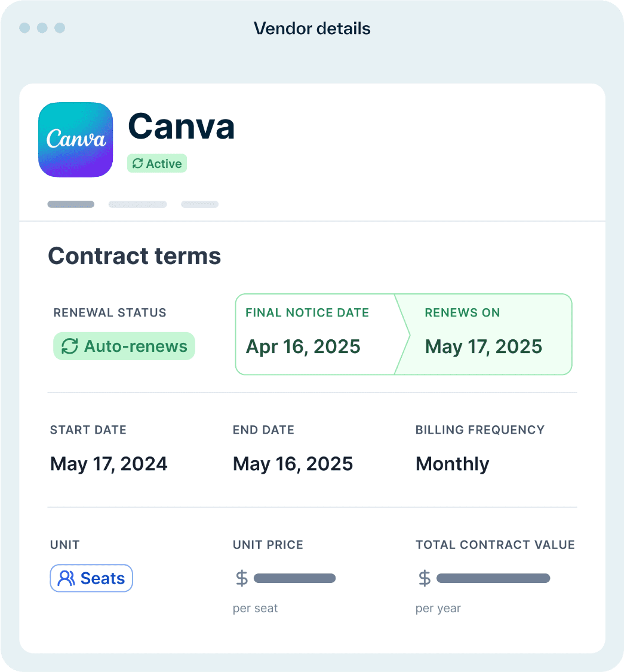Select the second placeholder tab

pyautogui.click(x=137, y=204)
